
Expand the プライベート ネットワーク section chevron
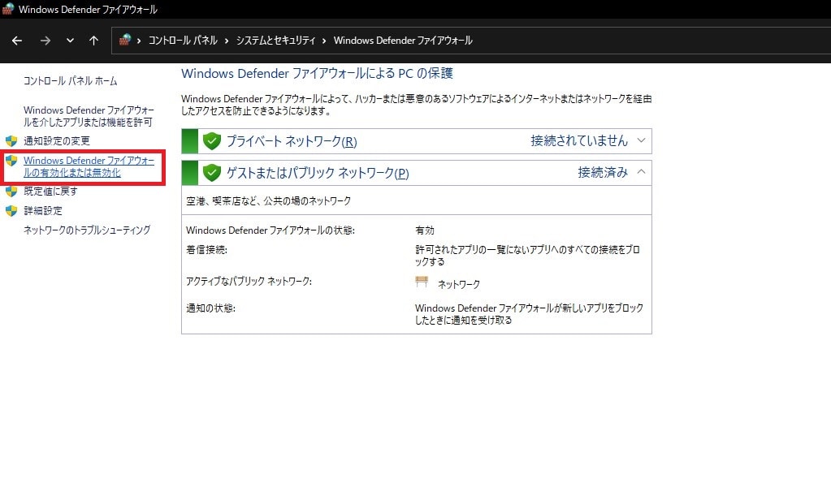coord(641,141)
